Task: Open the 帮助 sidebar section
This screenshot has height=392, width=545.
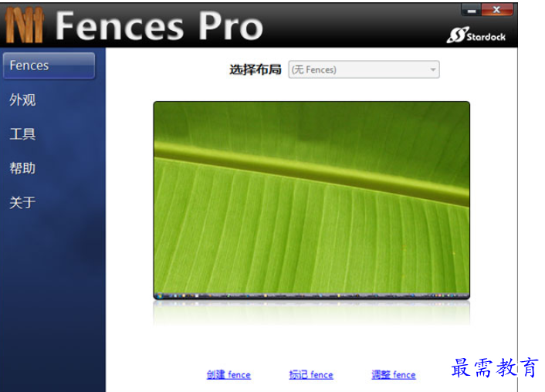Action: [x=22, y=168]
